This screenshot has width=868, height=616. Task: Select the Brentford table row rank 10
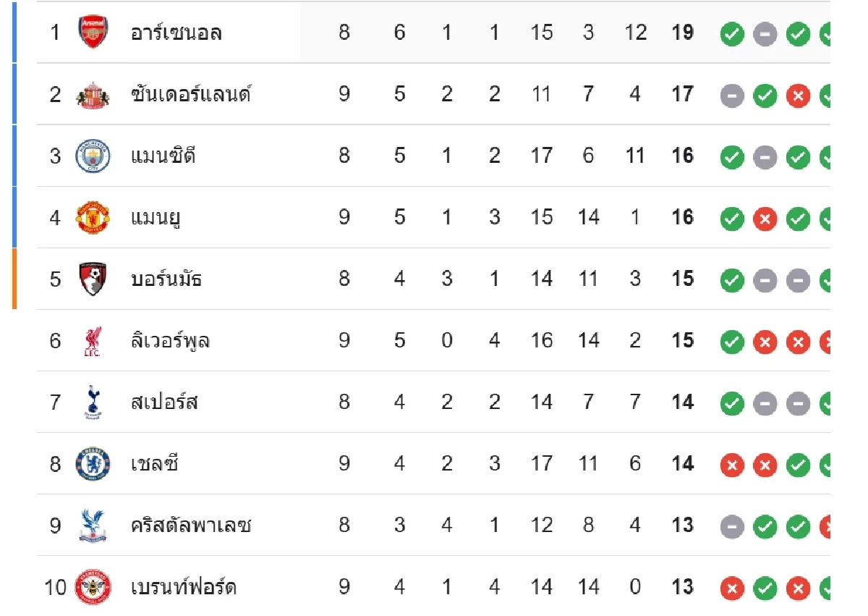coord(56,587)
